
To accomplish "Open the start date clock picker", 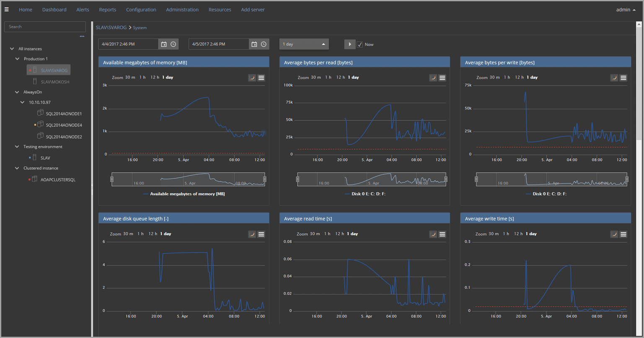I will (x=173, y=44).
